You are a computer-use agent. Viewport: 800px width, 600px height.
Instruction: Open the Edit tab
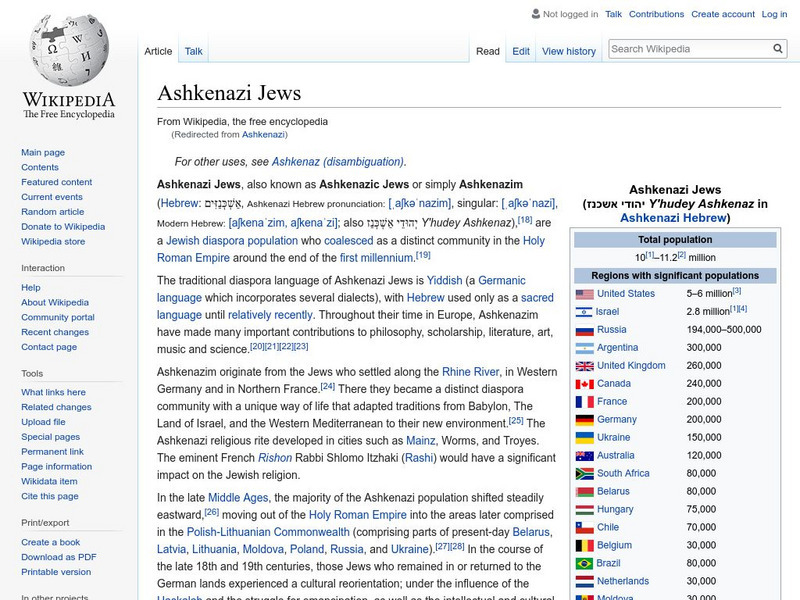coord(521,51)
